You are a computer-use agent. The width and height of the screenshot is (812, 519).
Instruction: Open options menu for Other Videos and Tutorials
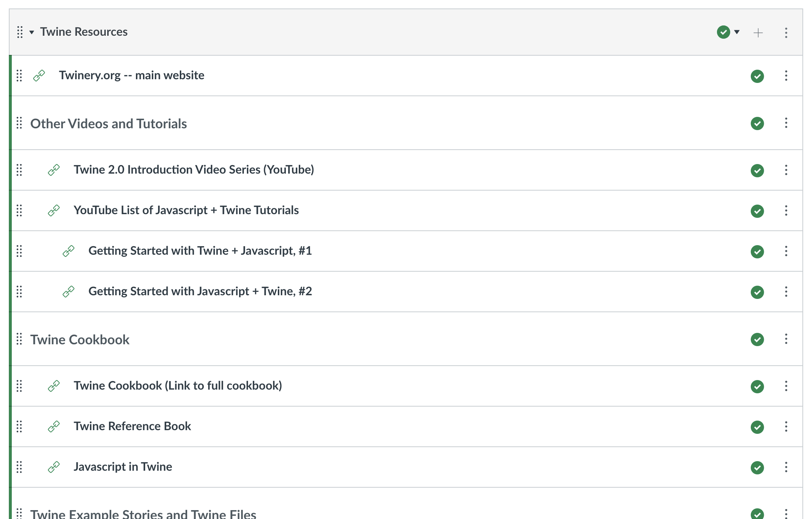786,123
